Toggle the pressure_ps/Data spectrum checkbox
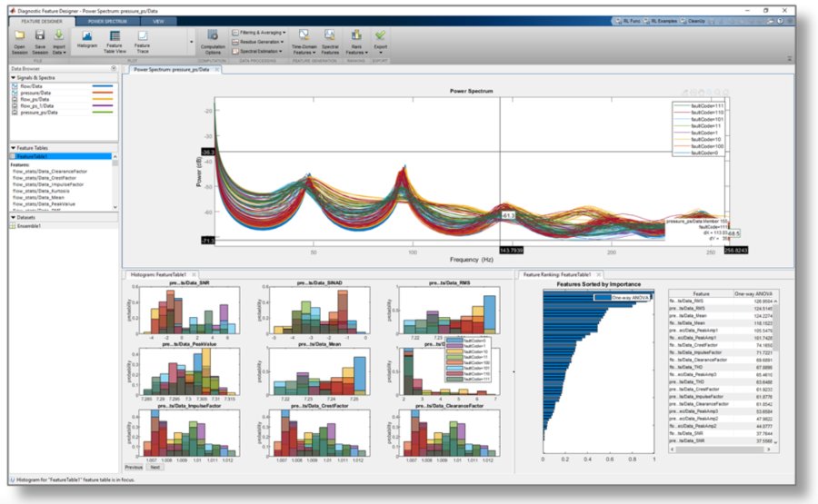818x504 pixels. [15, 112]
